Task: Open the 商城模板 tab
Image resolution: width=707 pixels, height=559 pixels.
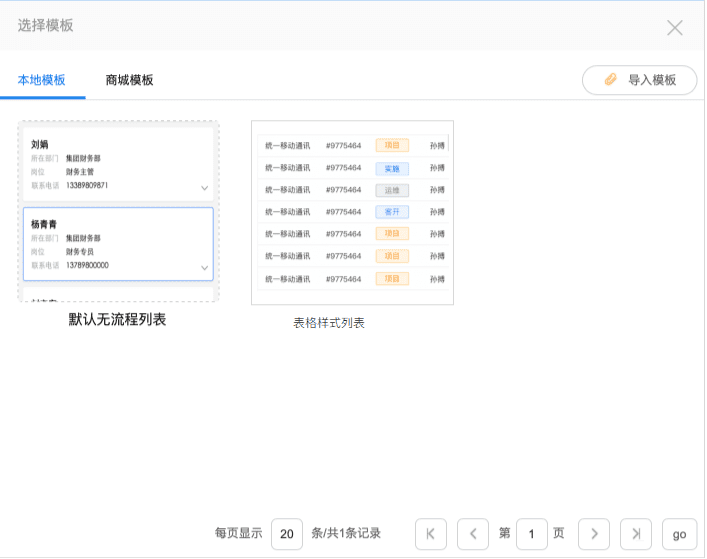Action: [129, 80]
